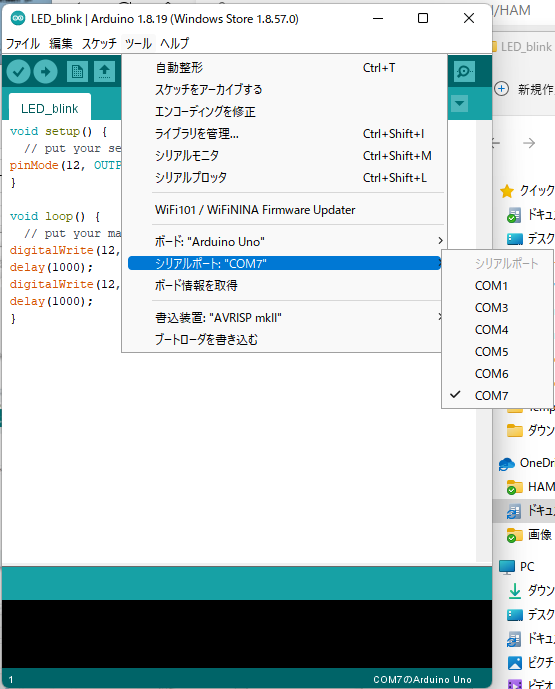Open the tab dropdown triangle button
The height and width of the screenshot is (689, 555).
pos(459,103)
